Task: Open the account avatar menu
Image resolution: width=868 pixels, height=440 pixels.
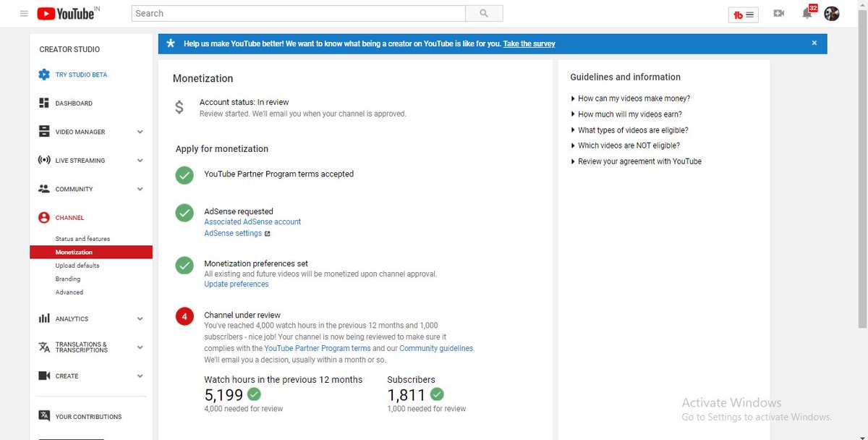Action: pos(832,13)
